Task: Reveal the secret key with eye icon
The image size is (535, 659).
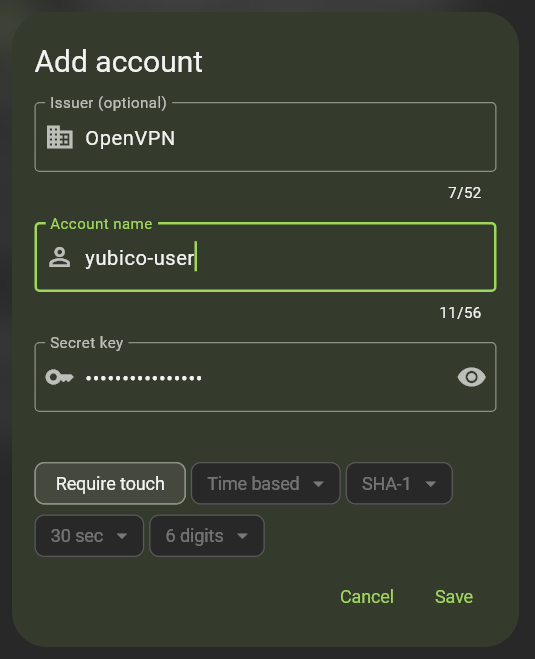Action: [472, 377]
